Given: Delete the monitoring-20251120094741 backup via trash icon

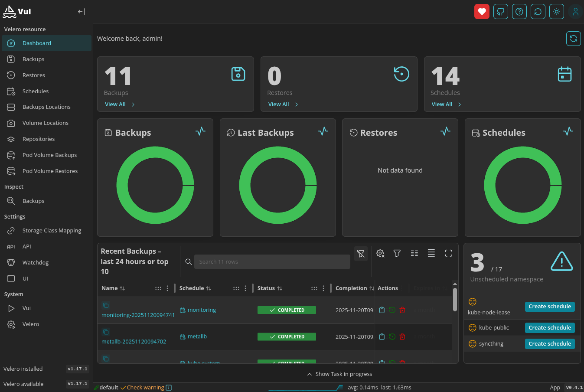Looking at the screenshot, I should click(402, 310).
